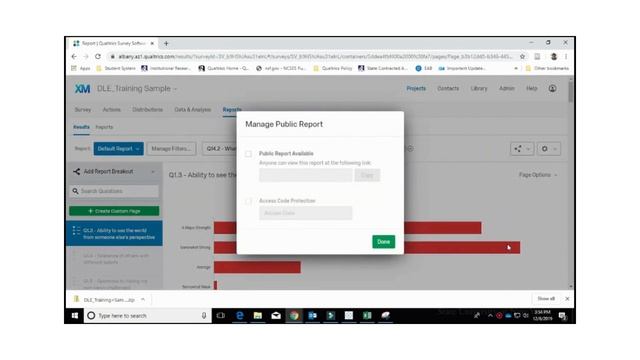This screenshot has height=360, width=640.
Task: Click the Access Code input field
Action: click(x=305, y=213)
